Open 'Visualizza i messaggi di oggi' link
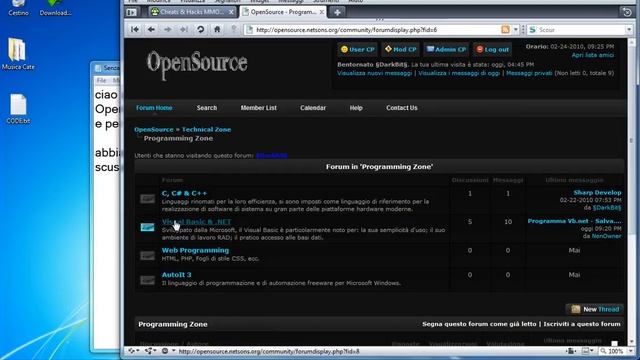 tap(459, 73)
